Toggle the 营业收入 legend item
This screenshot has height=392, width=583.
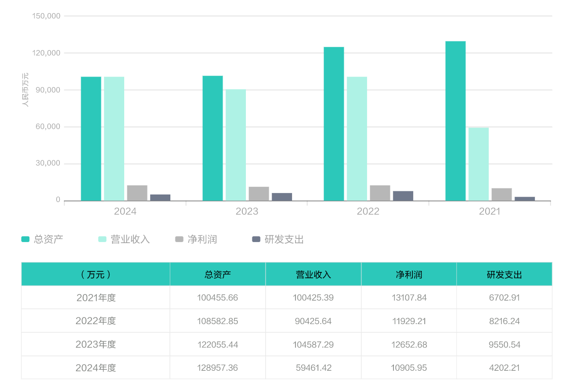pos(124,239)
